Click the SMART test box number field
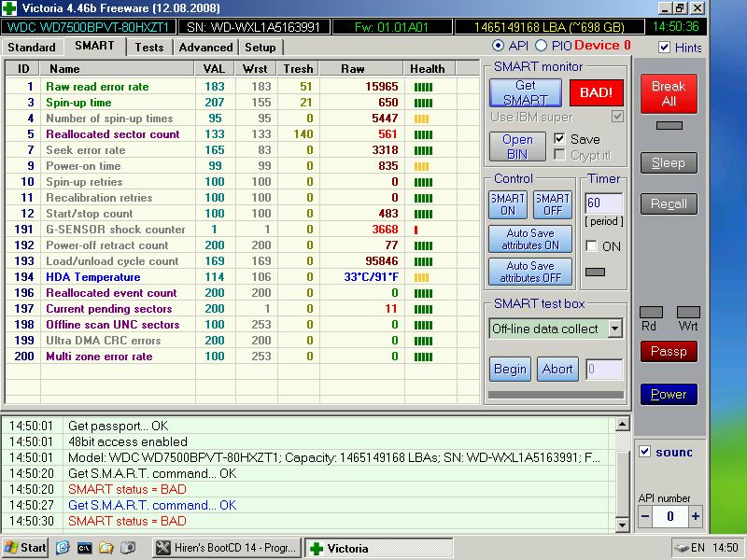The image size is (747, 560). click(604, 369)
